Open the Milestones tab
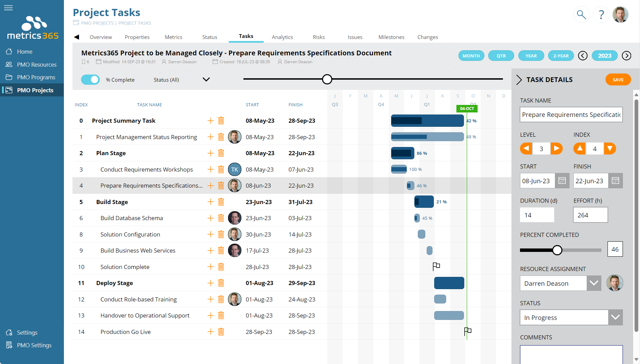Screen dimensions: 640x364 click(x=391, y=37)
